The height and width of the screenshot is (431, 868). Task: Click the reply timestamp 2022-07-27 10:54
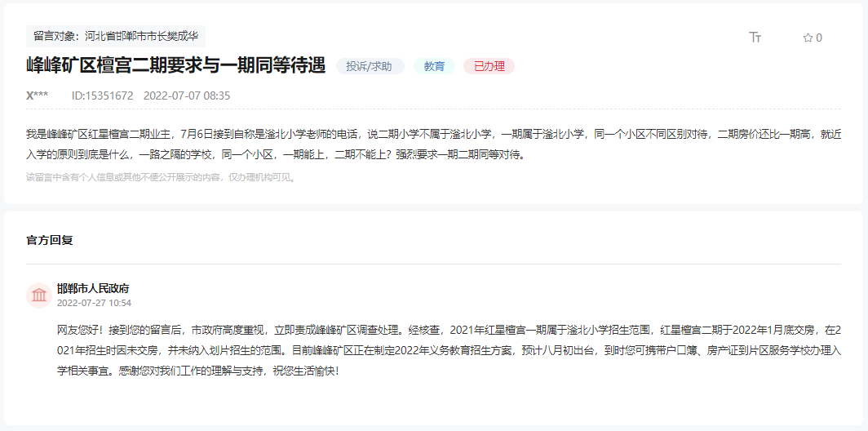[x=94, y=303]
